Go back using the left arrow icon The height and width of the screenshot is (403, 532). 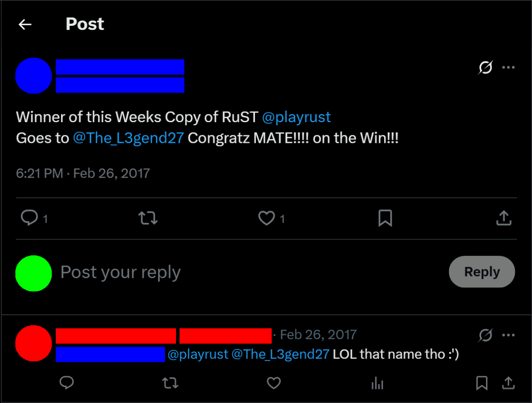(25, 25)
